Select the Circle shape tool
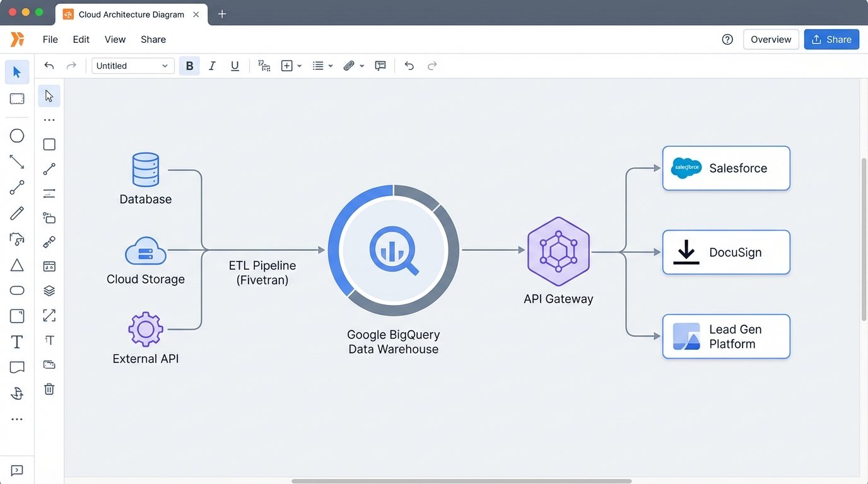This screenshot has height=484, width=868. pyautogui.click(x=17, y=135)
